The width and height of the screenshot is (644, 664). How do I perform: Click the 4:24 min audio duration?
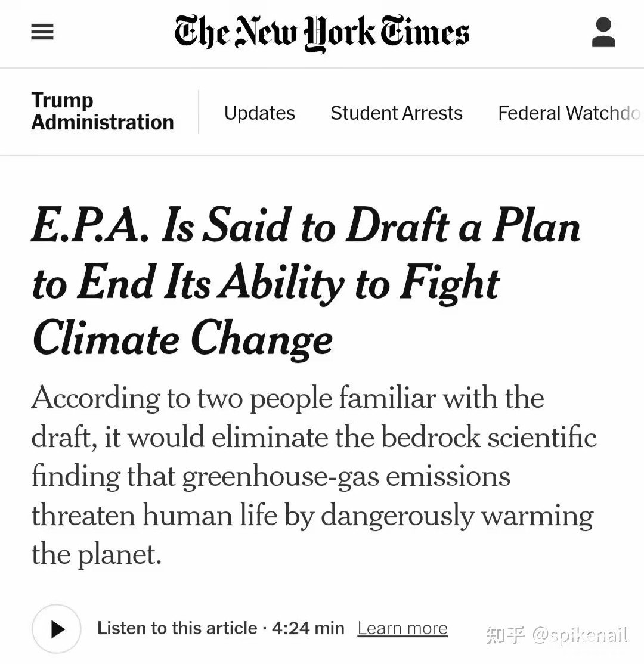(x=308, y=628)
